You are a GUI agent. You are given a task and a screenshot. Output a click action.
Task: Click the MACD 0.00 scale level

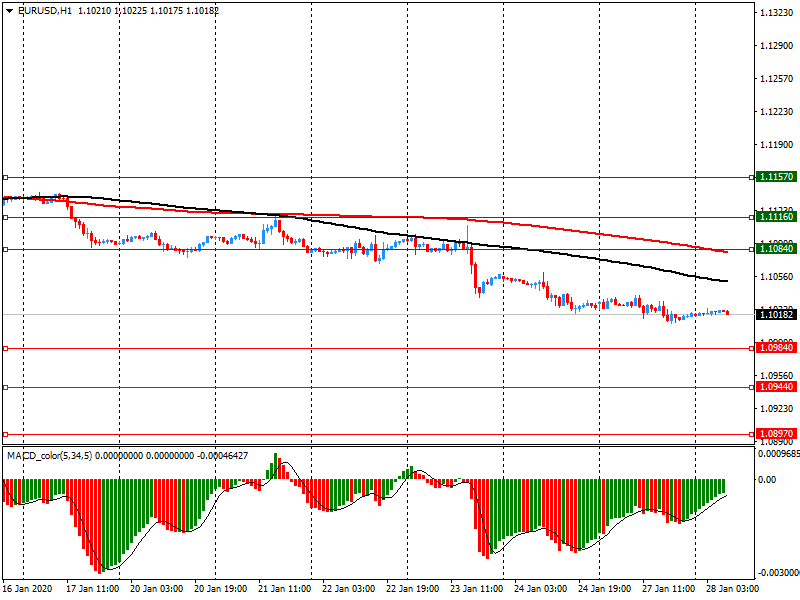(768, 480)
